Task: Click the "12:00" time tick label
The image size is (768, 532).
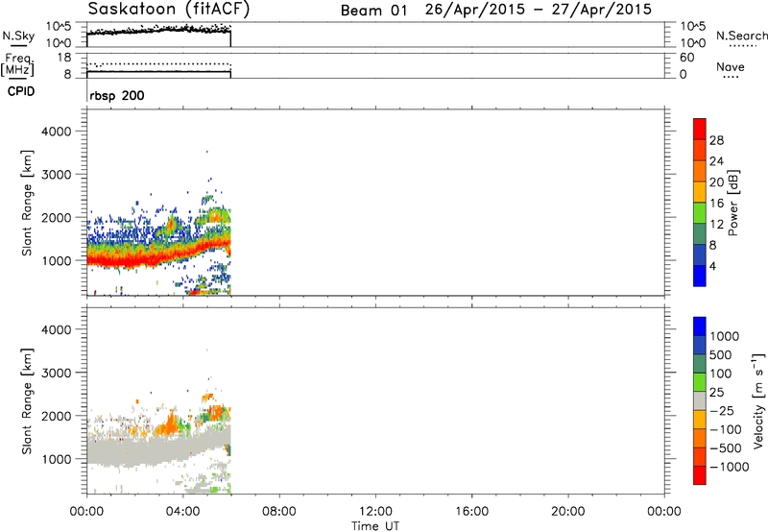Action: tap(375, 512)
